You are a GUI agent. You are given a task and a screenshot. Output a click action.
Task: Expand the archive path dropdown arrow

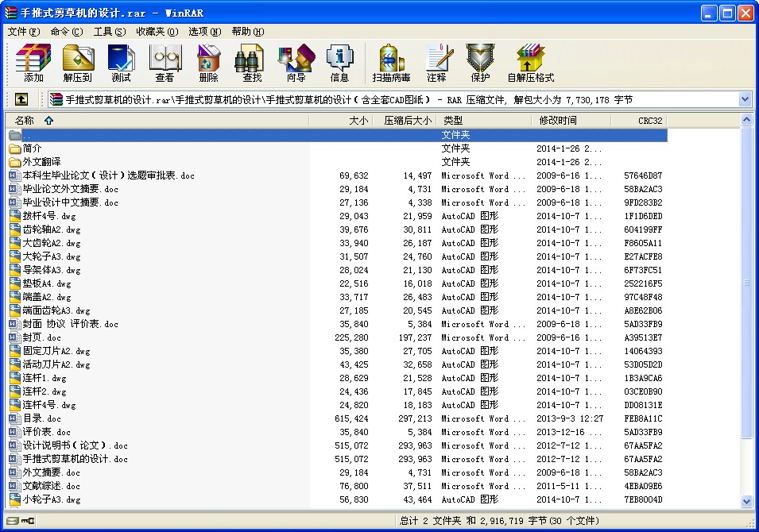pyautogui.click(x=745, y=99)
